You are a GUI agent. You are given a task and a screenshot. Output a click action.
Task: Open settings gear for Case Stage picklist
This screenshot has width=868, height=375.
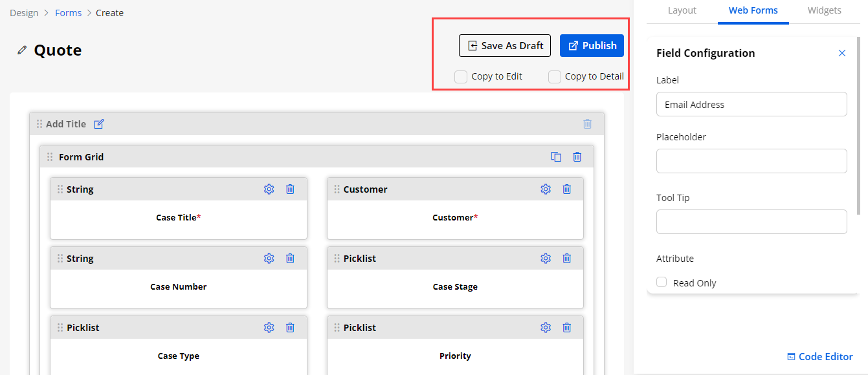click(x=546, y=259)
